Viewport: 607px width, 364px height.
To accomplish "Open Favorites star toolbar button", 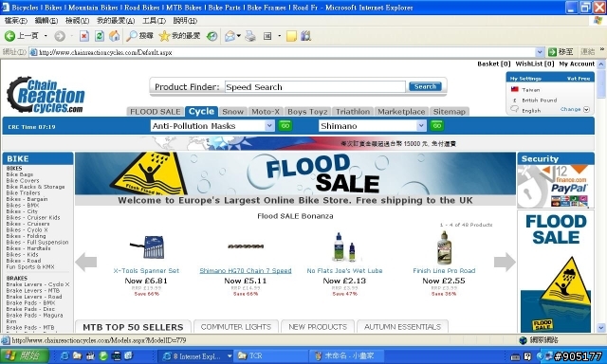I will (179, 36).
